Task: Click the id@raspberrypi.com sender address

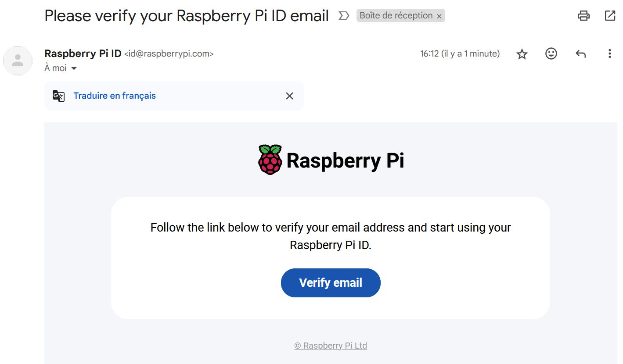Action: point(169,54)
